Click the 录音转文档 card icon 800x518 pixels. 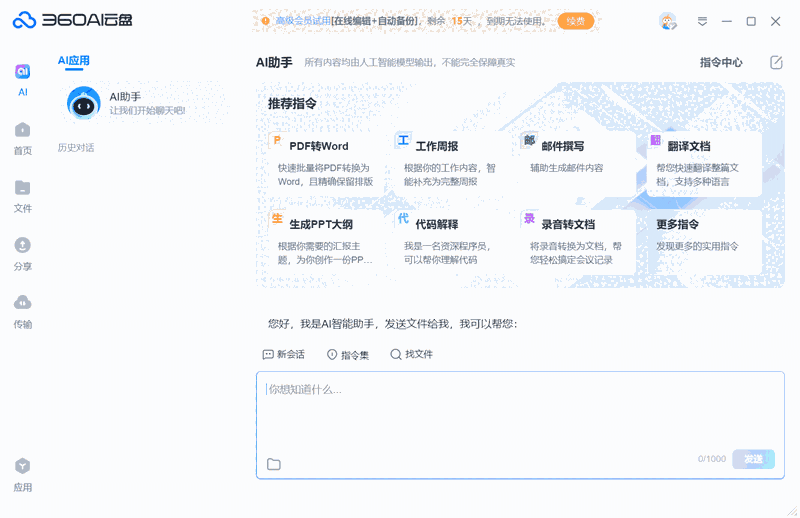click(529, 218)
